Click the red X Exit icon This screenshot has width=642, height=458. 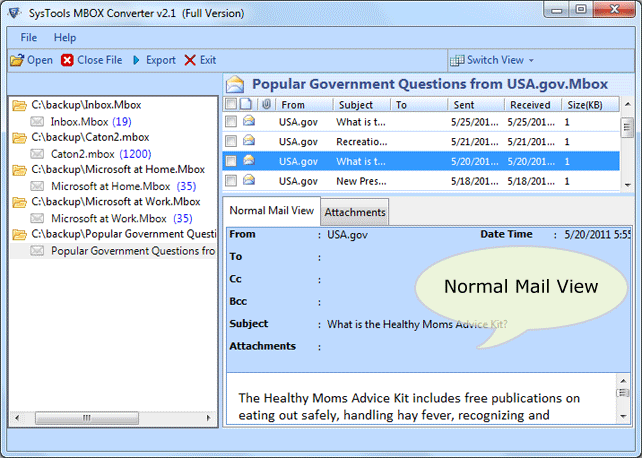(x=190, y=60)
